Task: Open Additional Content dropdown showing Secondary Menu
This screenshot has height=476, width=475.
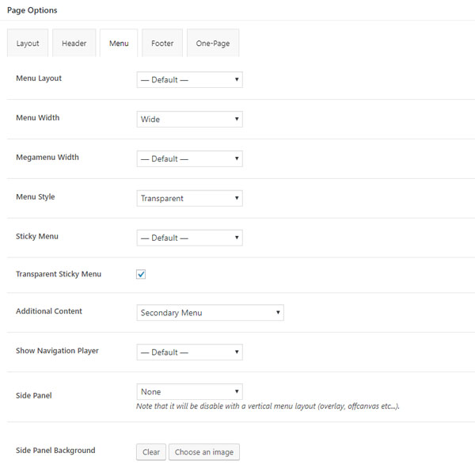Action: (x=211, y=313)
